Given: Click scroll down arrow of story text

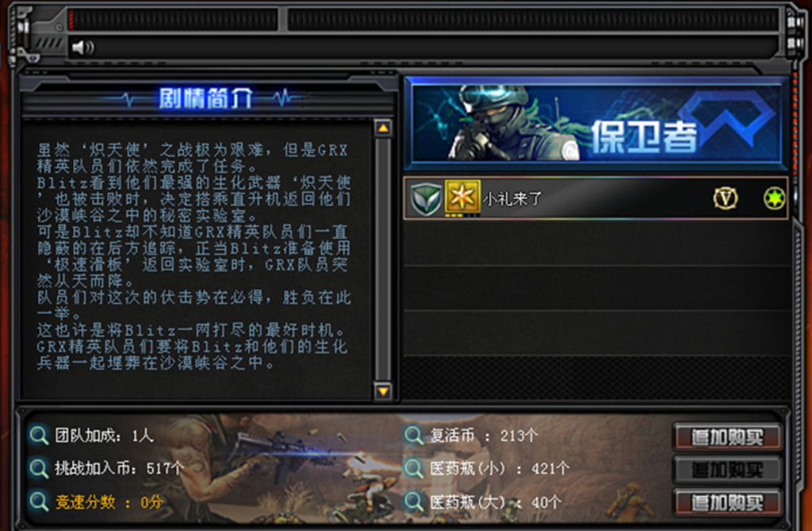Looking at the screenshot, I should (x=383, y=391).
